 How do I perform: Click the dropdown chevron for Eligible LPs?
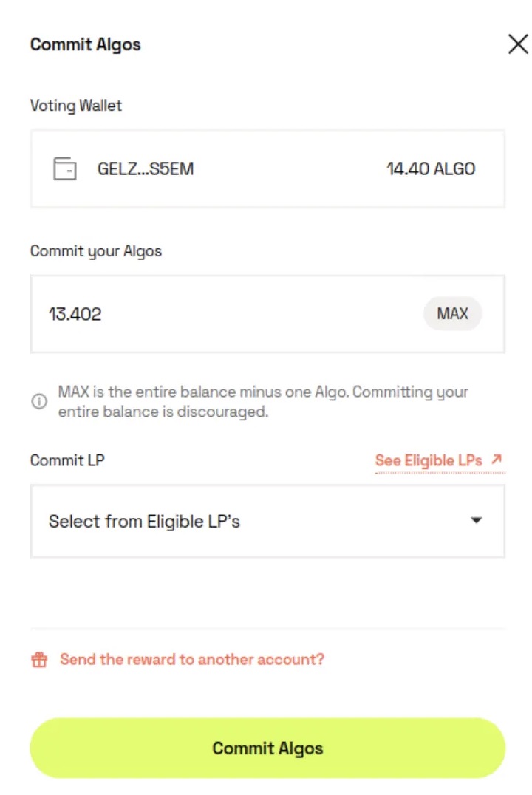[x=477, y=521]
